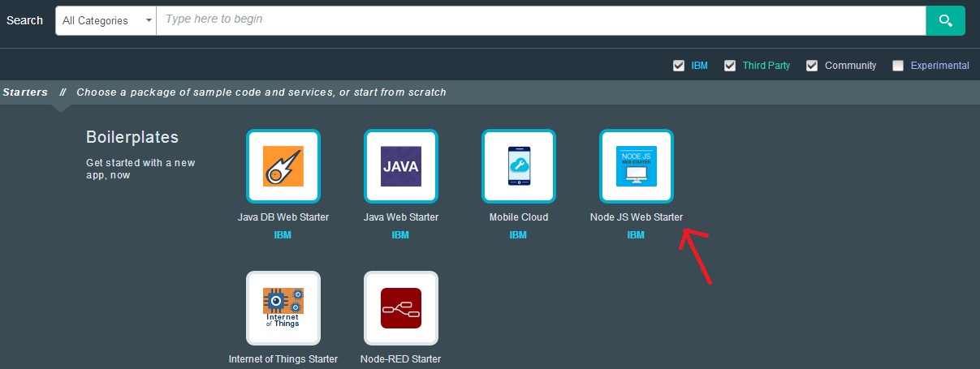Click the Java Web Starter text label
Image resolution: width=980 pixels, height=369 pixels.
pos(401,217)
